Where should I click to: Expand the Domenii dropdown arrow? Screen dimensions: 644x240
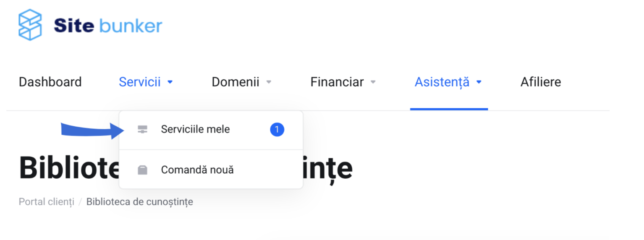(x=269, y=82)
